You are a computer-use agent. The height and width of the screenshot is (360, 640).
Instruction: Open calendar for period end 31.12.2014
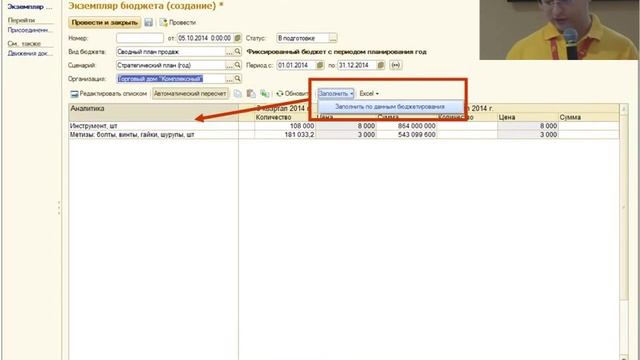380,65
